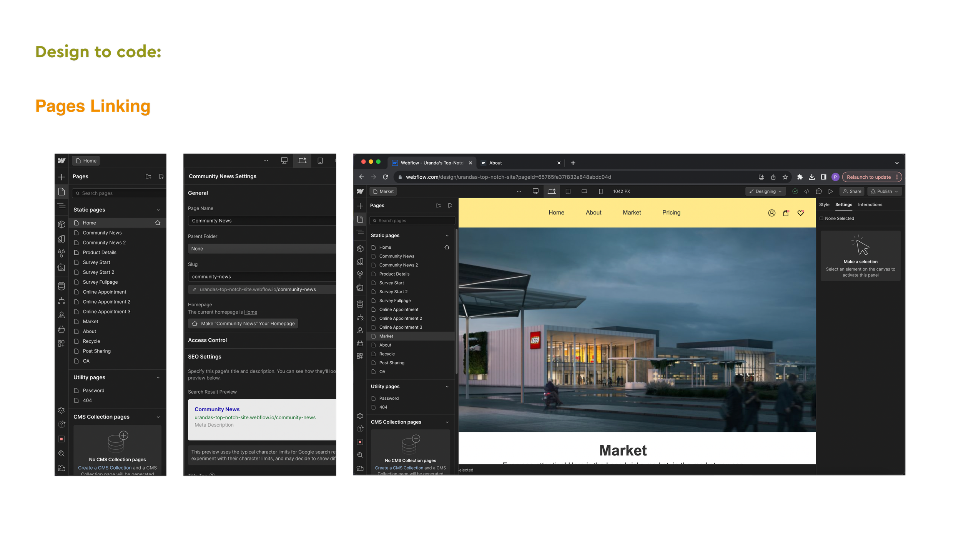The height and width of the screenshot is (560, 961).
Task: Toggle the None Selected checkbox
Action: pos(821,218)
